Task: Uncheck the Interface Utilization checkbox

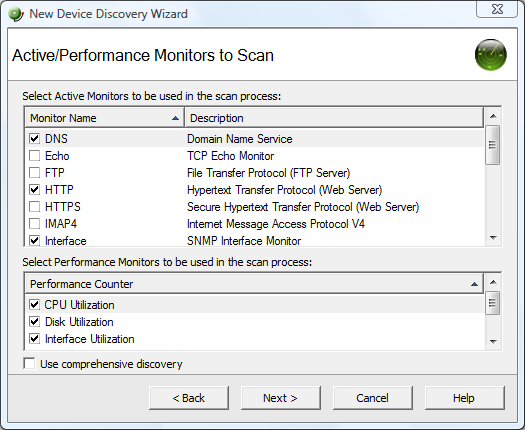Action: pyautogui.click(x=34, y=339)
